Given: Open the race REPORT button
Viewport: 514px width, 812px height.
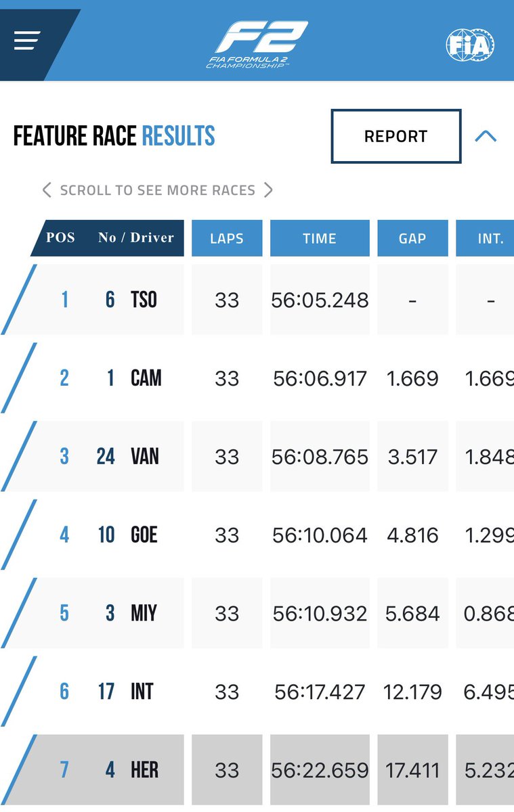Looking at the screenshot, I should [x=396, y=136].
